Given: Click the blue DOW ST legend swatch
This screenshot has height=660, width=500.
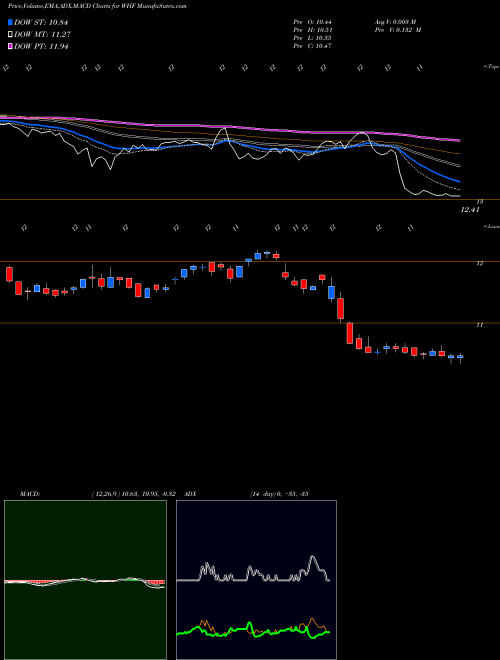Looking at the screenshot, I should pyautogui.click(x=10, y=22).
